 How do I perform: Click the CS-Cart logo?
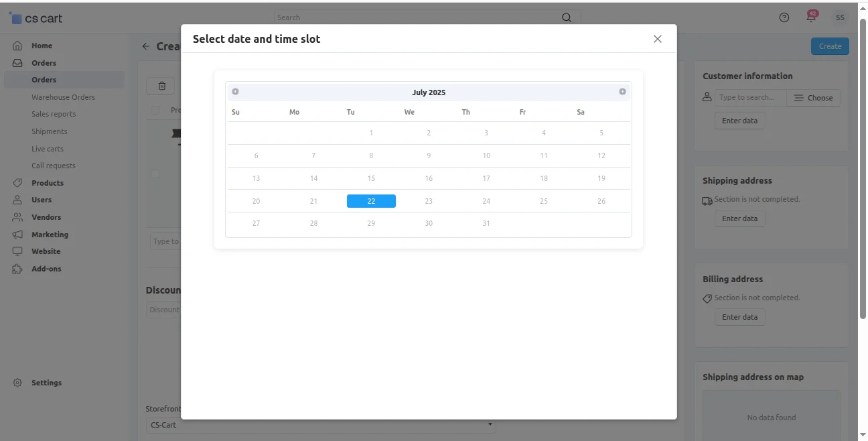click(x=35, y=18)
